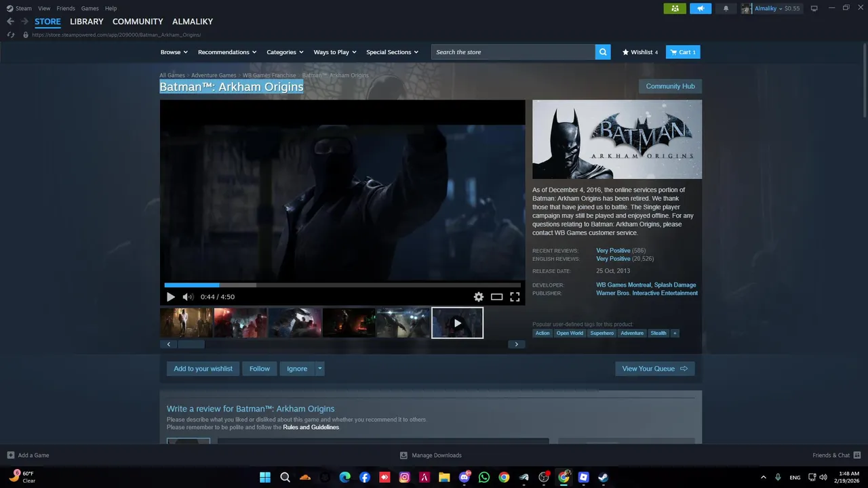This screenshot has height=488, width=868.
Task: Open Warner Bros. Interactive Entertainment publisher link
Action: tap(647, 293)
